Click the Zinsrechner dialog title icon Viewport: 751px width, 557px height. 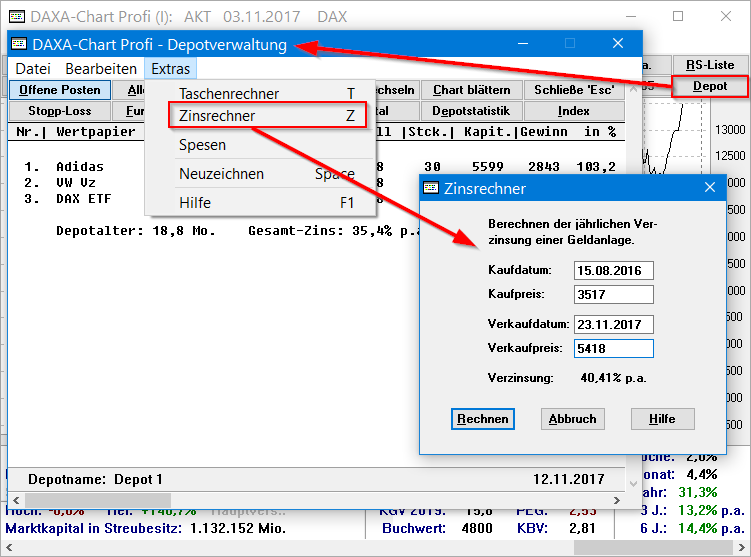pos(431,188)
